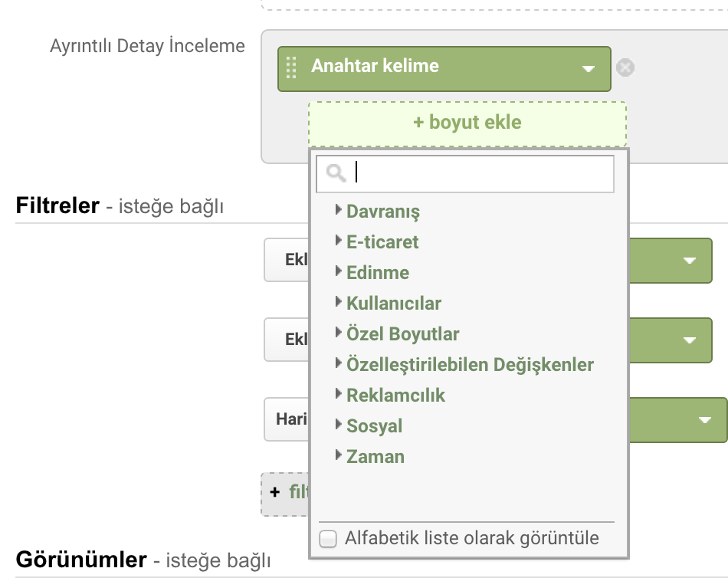Select Kullanıcılar in the list

pos(393,304)
